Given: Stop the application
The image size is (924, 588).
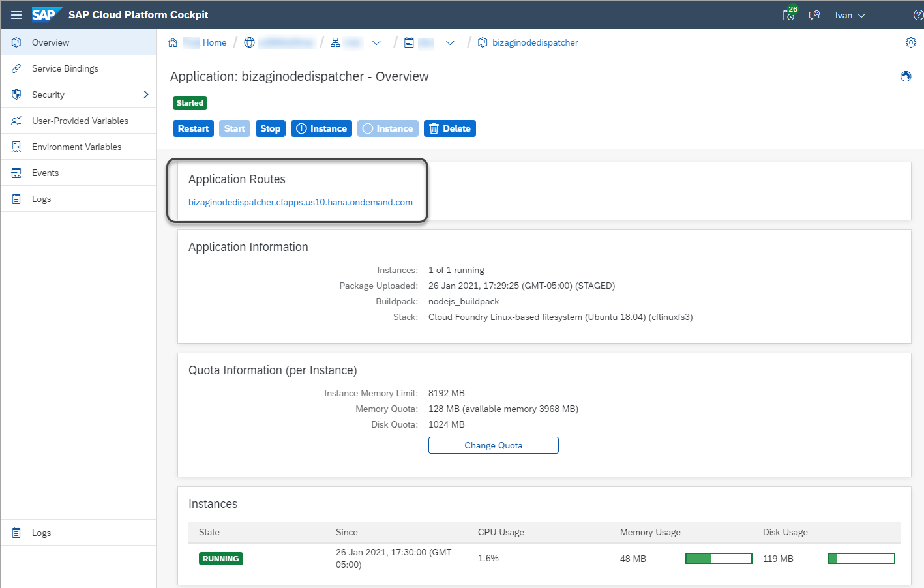Looking at the screenshot, I should pos(271,128).
